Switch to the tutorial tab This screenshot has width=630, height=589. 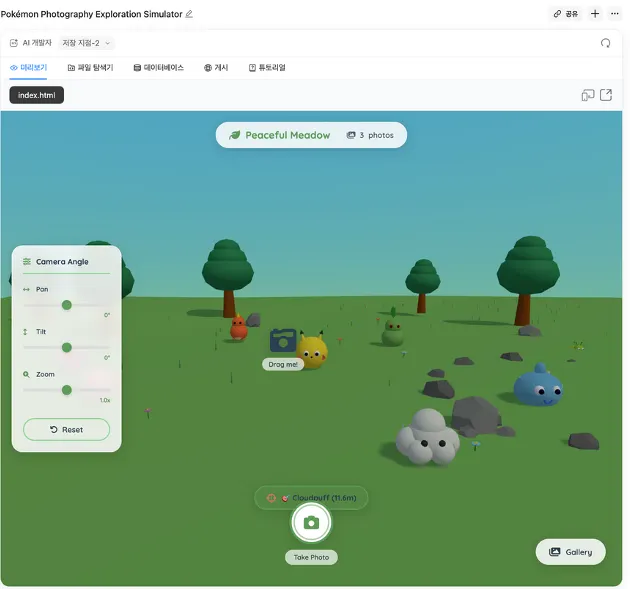tap(267, 67)
